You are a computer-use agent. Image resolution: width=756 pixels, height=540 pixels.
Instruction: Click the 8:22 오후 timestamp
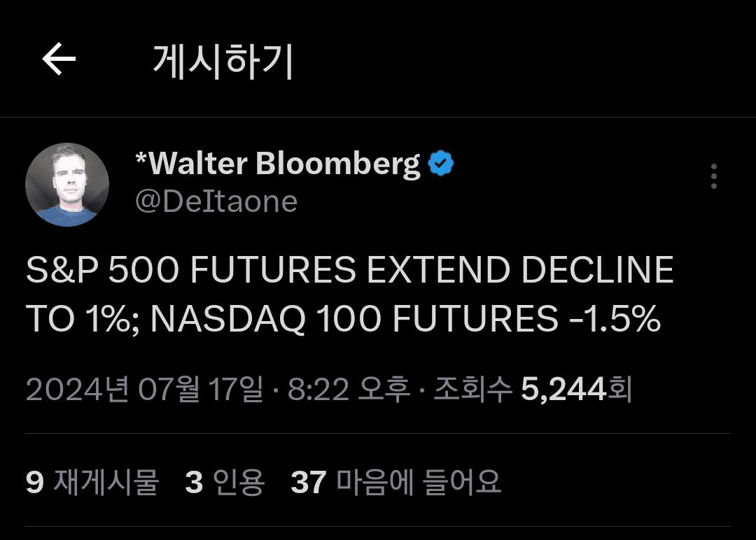point(349,389)
